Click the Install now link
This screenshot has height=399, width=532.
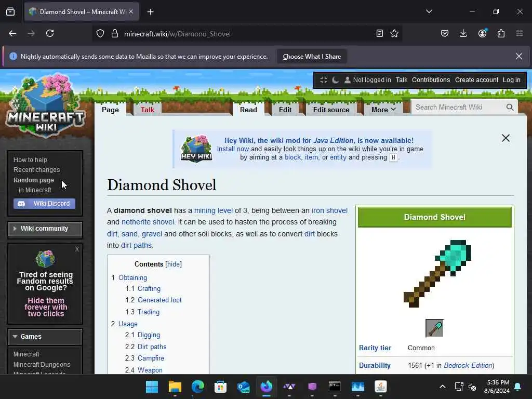[233, 149]
